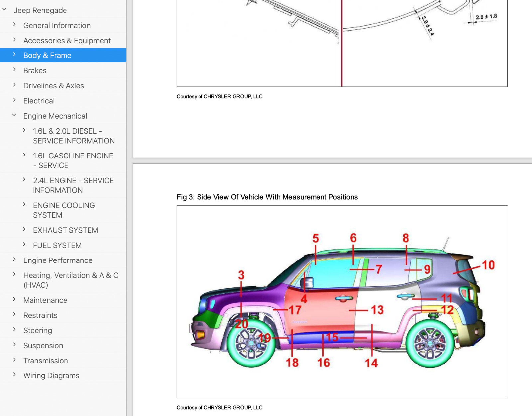Expand 1.6L Gasoline Engine chevron
This screenshot has width=532, height=416.
[x=24, y=155]
